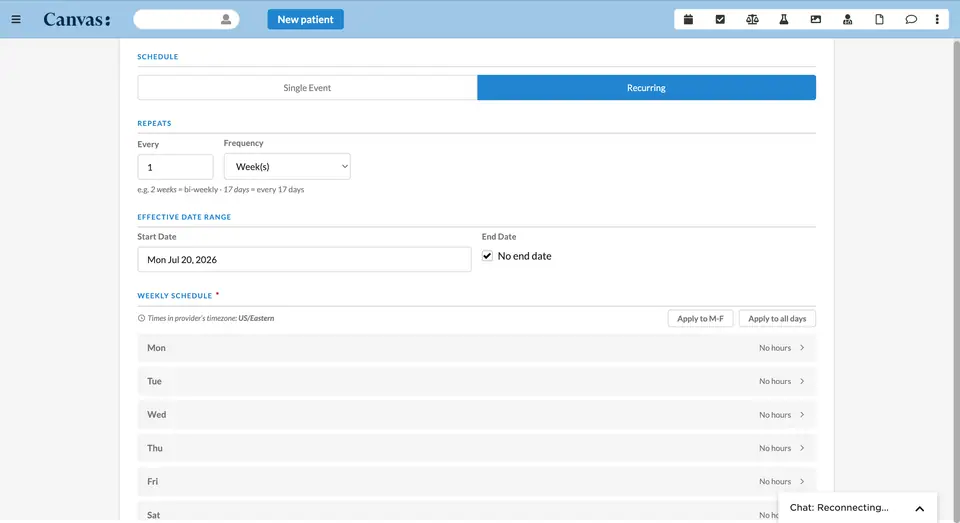Click 'Times in provider's timezone: US/Eastern' text

click(211, 318)
